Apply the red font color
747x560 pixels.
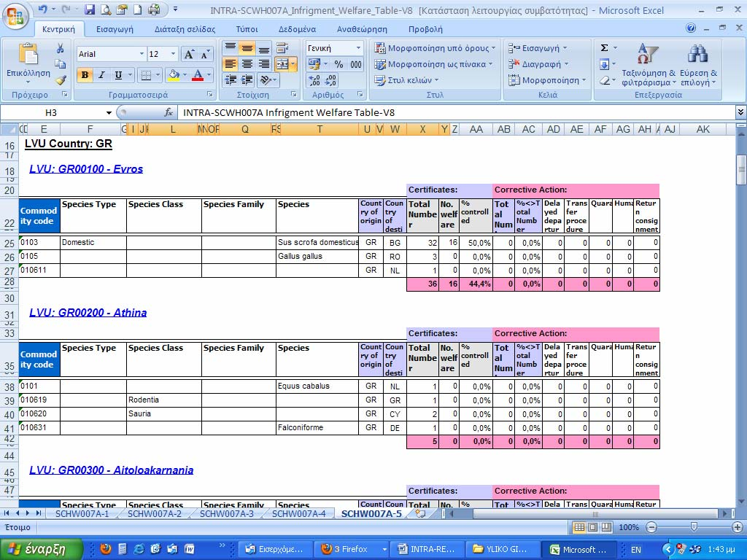(x=198, y=75)
